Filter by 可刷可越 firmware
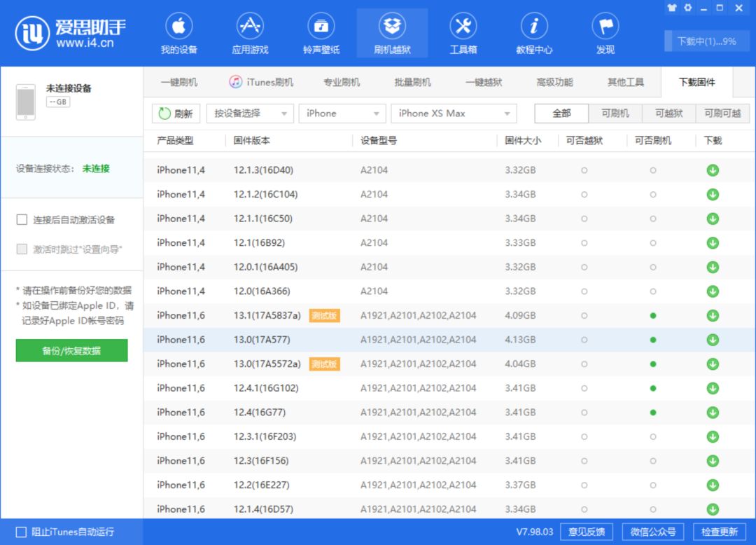 [x=722, y=113]
